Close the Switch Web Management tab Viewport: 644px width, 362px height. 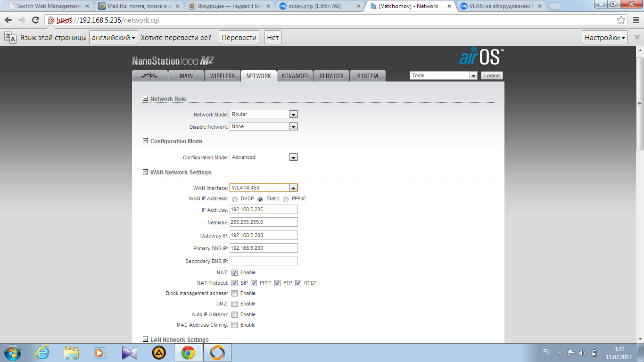click(x=87, y=7)
